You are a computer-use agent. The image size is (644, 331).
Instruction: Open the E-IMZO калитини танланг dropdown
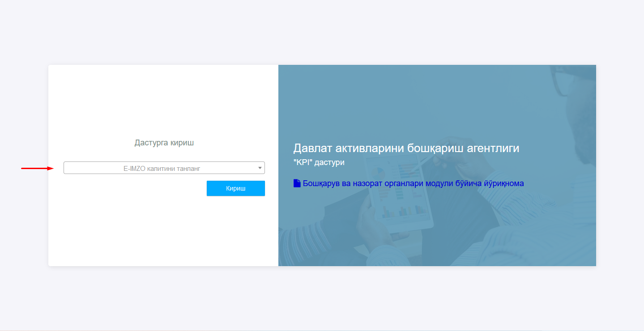[164, 168]
